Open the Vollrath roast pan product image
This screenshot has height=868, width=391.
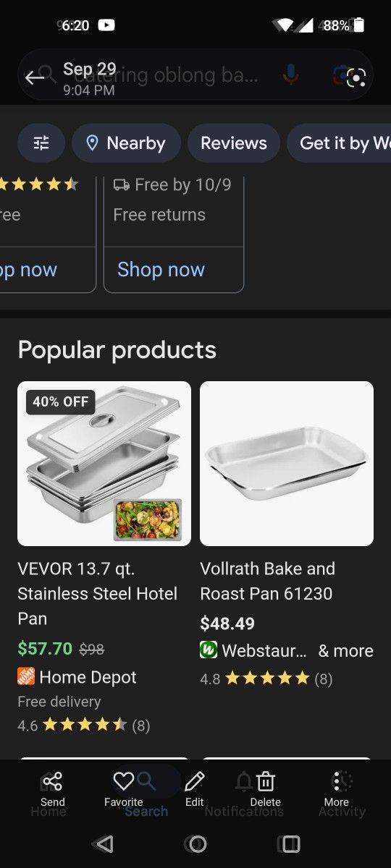[x=287, y=464]
